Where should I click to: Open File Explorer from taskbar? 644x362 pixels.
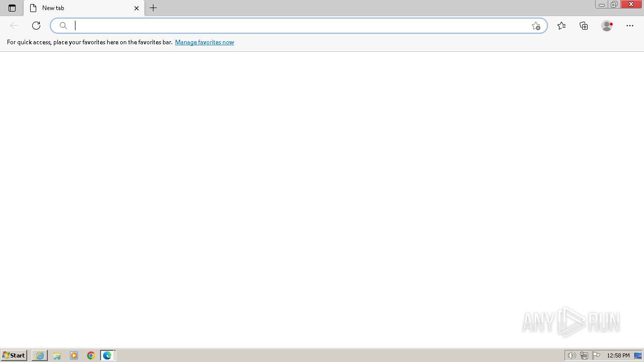57,355
